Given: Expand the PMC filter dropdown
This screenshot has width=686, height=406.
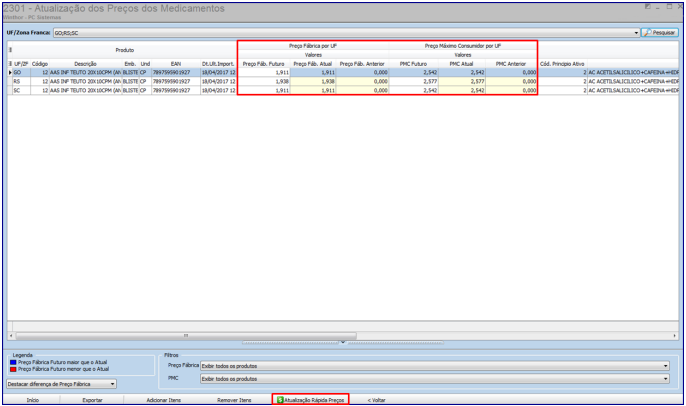Looking at the screenshot, I should [665, 379].
